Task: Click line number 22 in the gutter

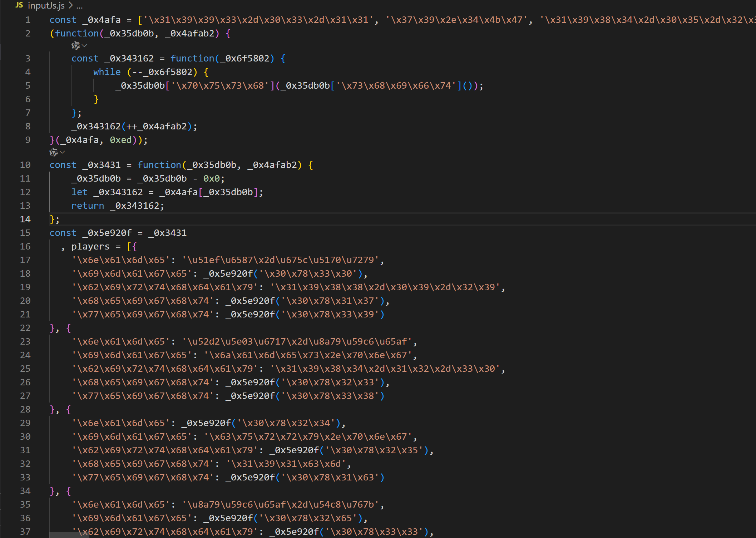Action: coord(25,328)
